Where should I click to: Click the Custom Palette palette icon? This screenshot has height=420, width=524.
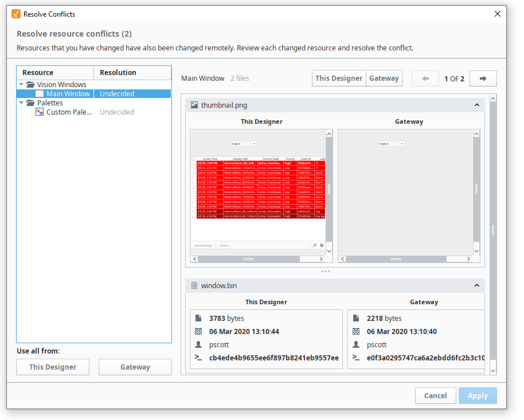(x=39, y=112)
